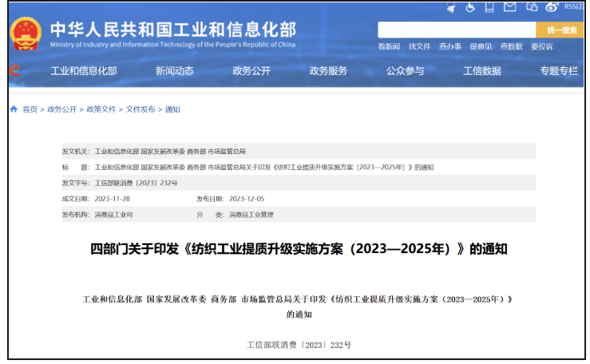Open the Weibo icon in top bar

coord(552,8)
